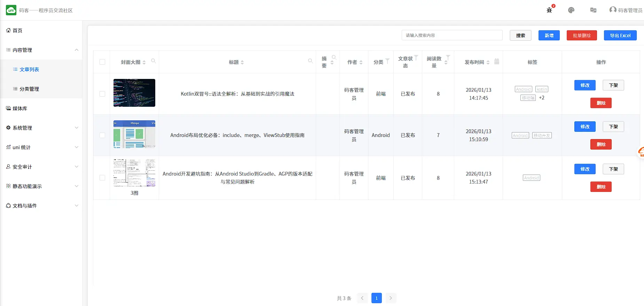Toggle the select-all checkbox in table header
The height and width of the screenshot is (306, 644).
pos(102,62)
